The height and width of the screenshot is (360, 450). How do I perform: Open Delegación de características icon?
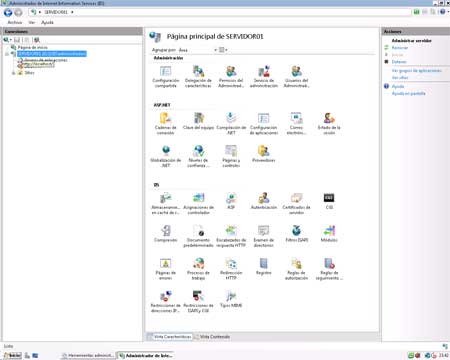pos(198,77)
